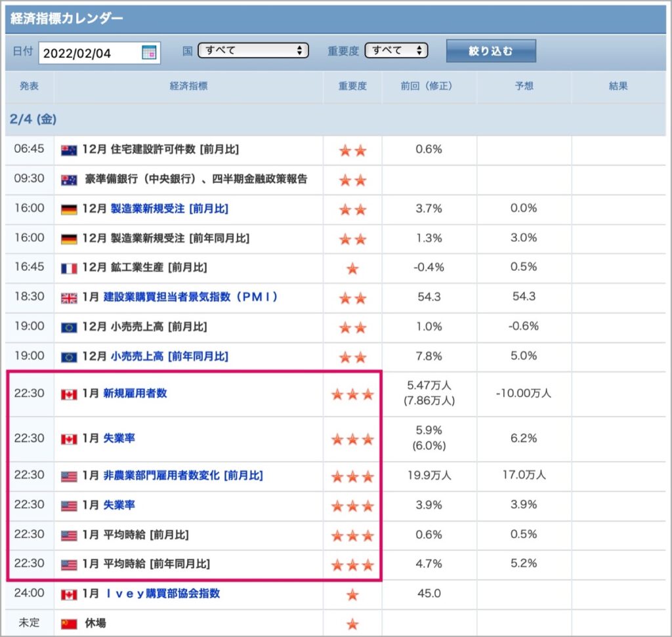
Task: Click the single star rating for 休場
Action: 352,624
